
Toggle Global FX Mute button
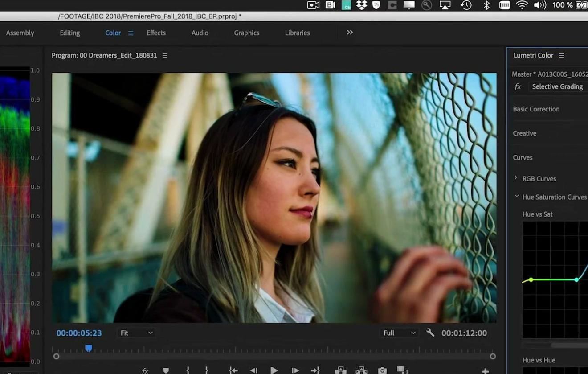click(145, 370)
